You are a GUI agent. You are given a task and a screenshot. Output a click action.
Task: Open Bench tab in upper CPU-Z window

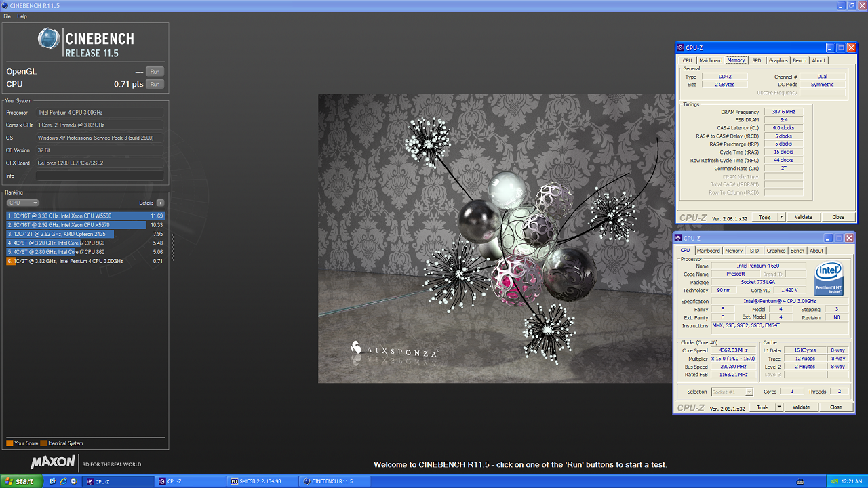point(800,60)
